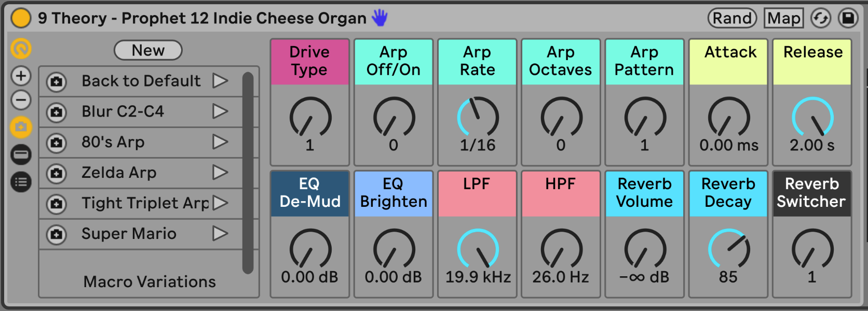This screenshot has width=868, height=311.
Task: Click the Drive Type macro knob
Action: [x=310, y=117]
